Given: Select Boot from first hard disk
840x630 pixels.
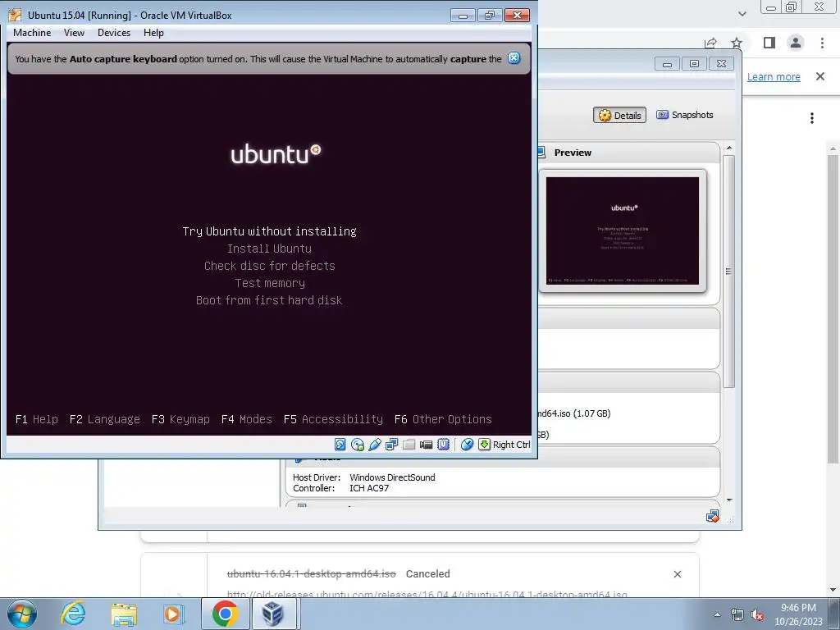Looking at the screenshot, I should [269, 300].
